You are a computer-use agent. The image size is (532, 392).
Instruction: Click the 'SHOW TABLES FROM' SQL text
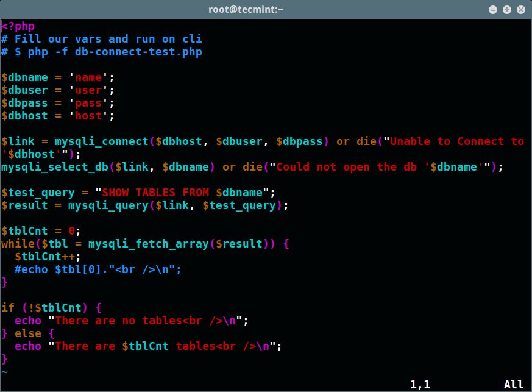(155, 193)
